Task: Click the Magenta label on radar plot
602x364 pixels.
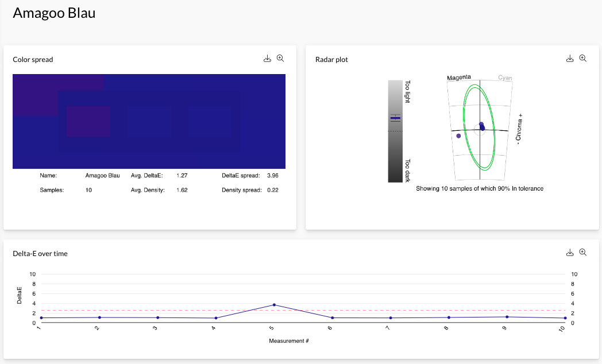Action: point(459,78)
